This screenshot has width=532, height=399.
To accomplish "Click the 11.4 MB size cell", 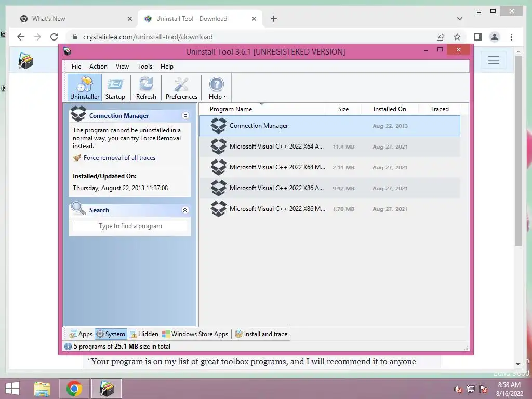I will (343, 147).
